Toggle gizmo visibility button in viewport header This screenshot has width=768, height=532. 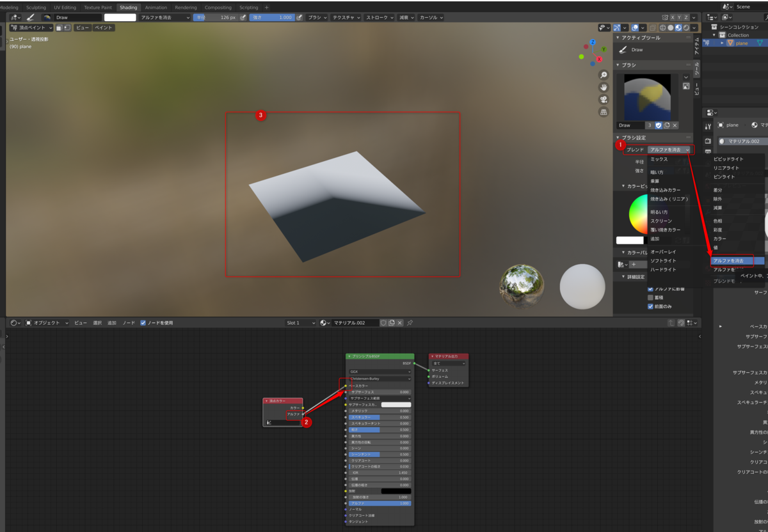click(616, 27)
